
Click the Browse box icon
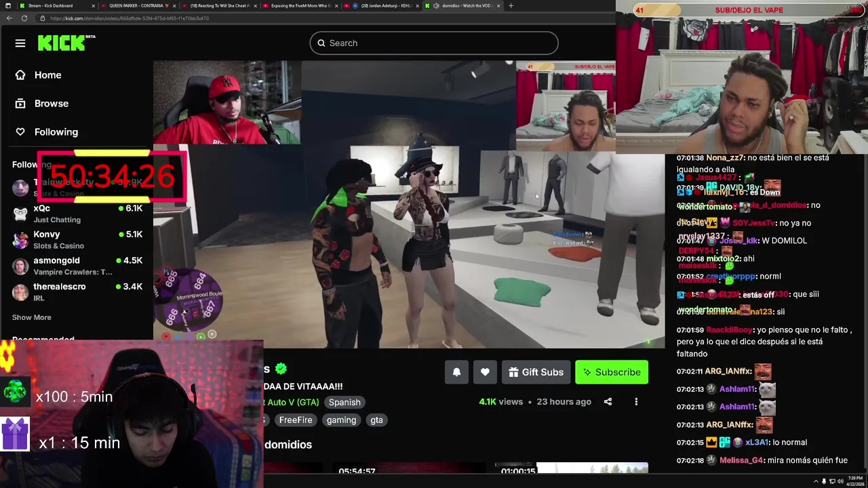pyautogui.click(x=20, y=104)
